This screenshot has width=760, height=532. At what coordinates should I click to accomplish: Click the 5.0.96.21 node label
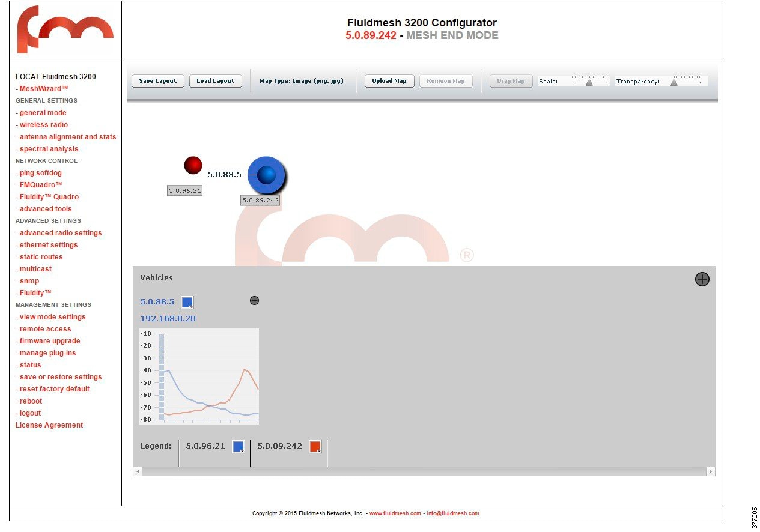pyautogui.click(x=184, y=190)
